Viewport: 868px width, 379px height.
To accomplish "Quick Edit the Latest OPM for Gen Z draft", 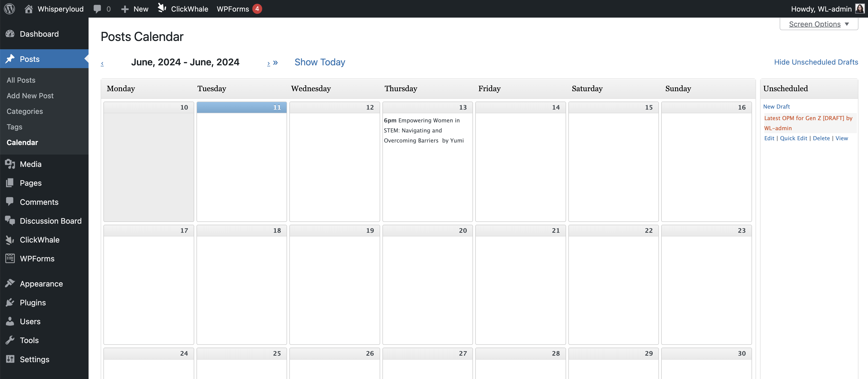I will tap(793, 138).
